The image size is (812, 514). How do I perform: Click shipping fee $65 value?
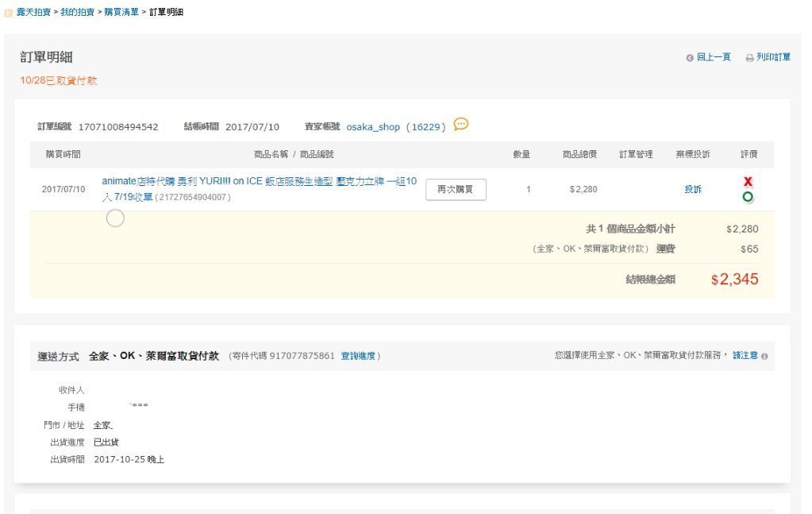point(749,249)
